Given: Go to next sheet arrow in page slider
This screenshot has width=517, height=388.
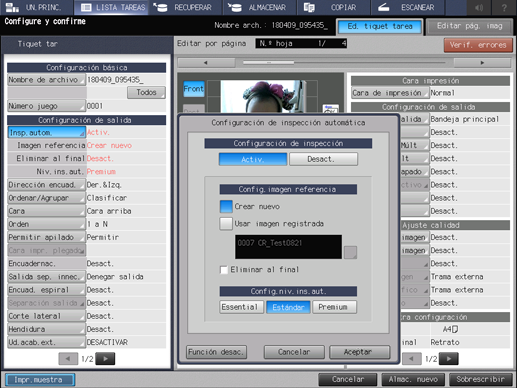Looking at the screenshot, I should tap(482, 63).
